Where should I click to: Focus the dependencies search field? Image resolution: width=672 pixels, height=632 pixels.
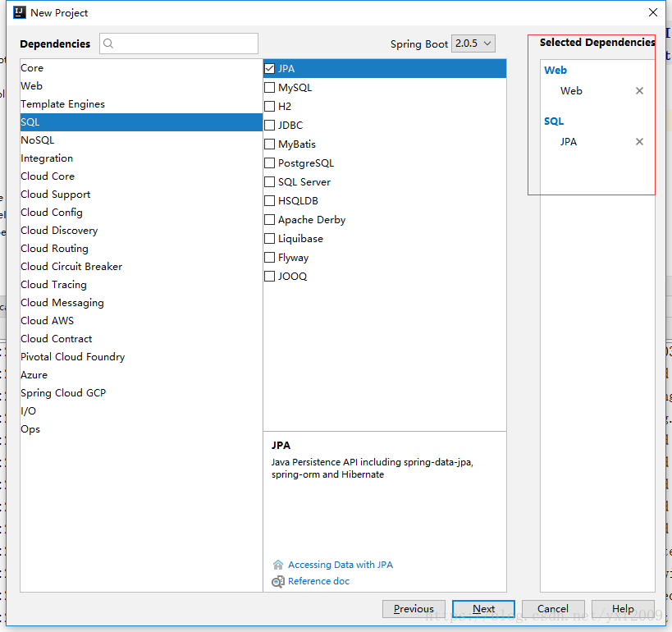click(x=179, y=44)
